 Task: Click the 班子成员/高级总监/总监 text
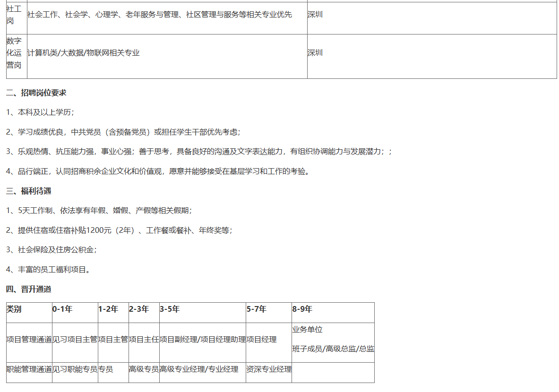[x=333, y=349]
